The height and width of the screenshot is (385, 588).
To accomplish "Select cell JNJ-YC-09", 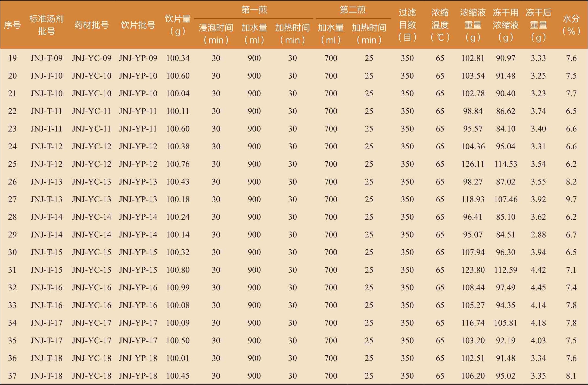I will (x=91, y=58).
